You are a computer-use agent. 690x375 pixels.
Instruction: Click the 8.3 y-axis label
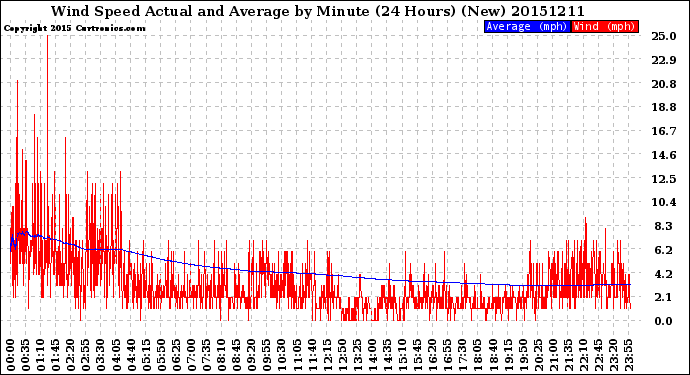click(x=664, y=226)
